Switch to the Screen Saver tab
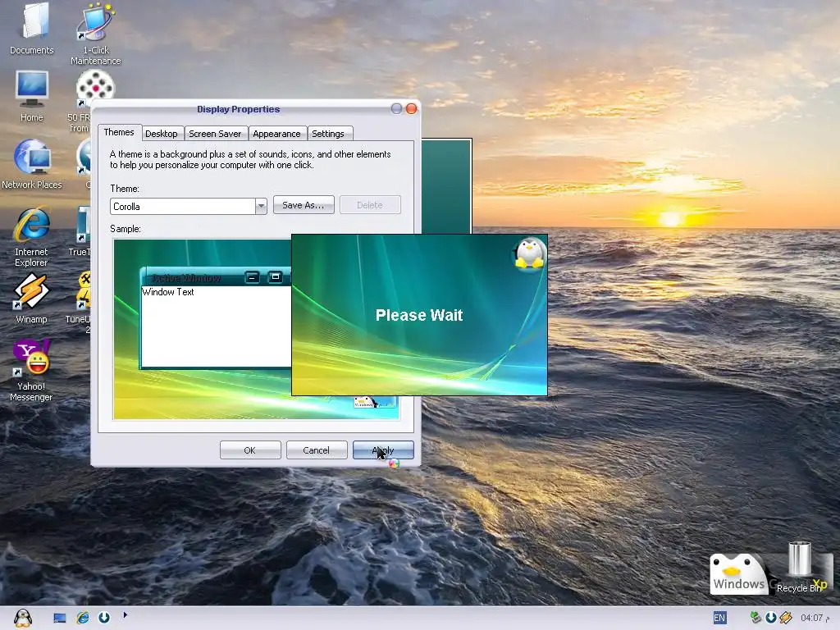 click(215, 134)
